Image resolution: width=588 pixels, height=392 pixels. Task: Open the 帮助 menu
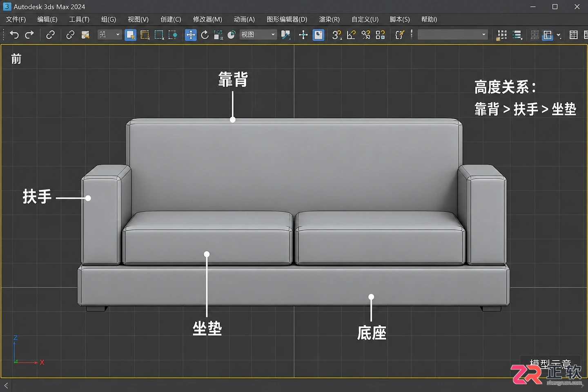(429, 19)
